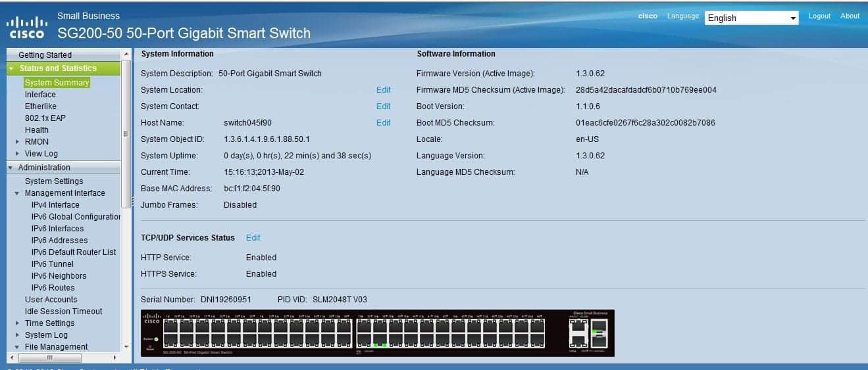Screen dimensions: 868x370
Task: Click the System Uptime value
Action: click(x=297, y=156)
